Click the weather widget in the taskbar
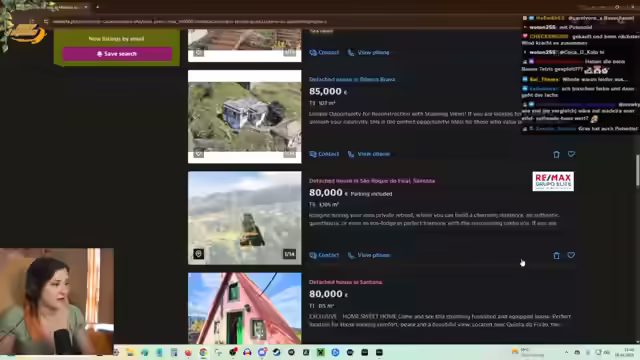The image size is (640, 360). tap(529, 352)
